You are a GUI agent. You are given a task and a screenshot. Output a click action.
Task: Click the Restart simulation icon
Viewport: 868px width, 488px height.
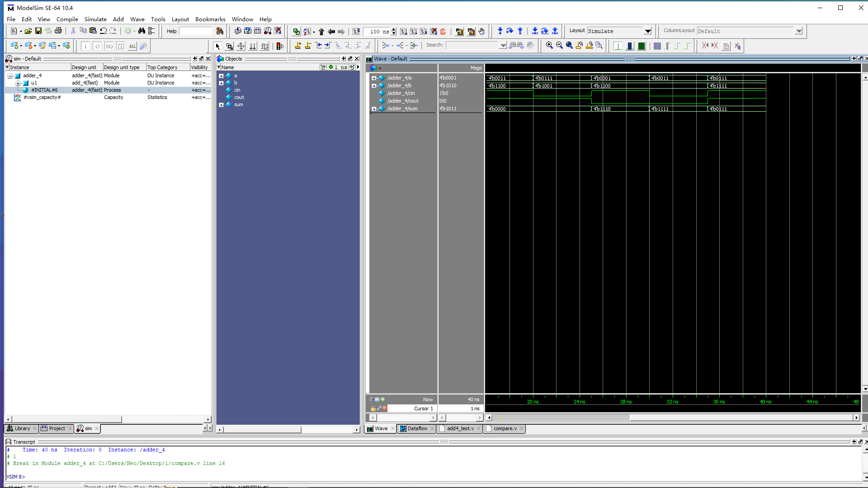pyautogui.click(x=356, y=31)
